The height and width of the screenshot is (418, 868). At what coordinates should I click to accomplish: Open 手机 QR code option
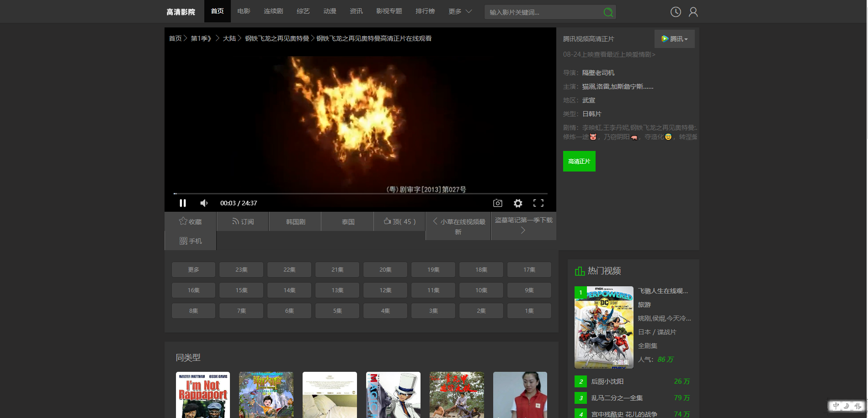[x=190, y=241]
